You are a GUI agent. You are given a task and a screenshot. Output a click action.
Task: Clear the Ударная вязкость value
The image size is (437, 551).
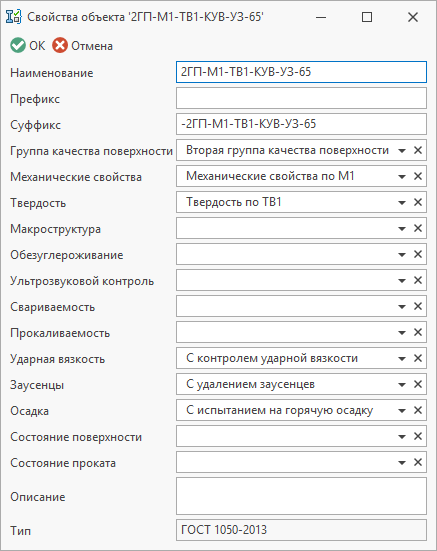point(418,358)
